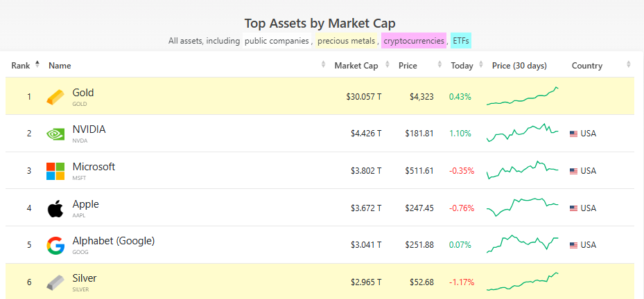This screenshot has height=299, width=644.
Task: Sort by the Price column header
Action: click(408, 66)
